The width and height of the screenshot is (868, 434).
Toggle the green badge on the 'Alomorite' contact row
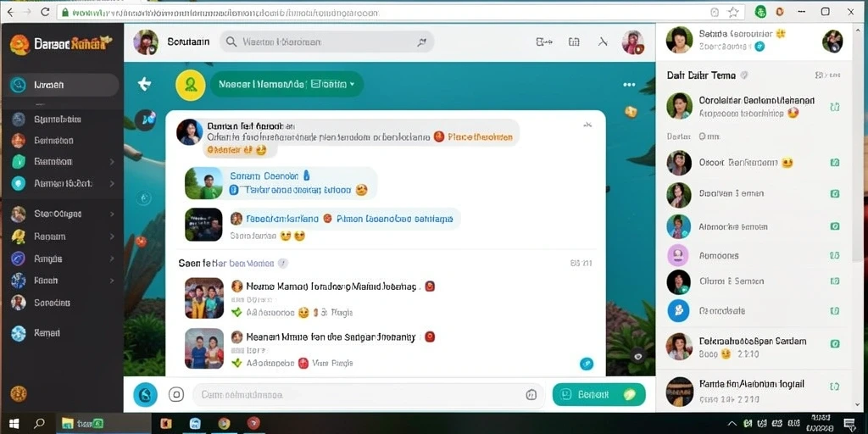click(x=835, y=226)
